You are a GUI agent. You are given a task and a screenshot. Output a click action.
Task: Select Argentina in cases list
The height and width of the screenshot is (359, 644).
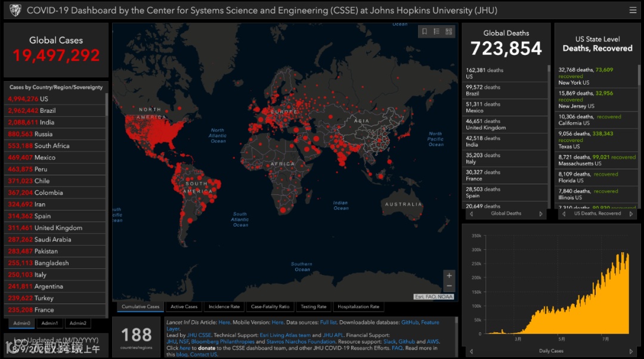coord(55,286)
